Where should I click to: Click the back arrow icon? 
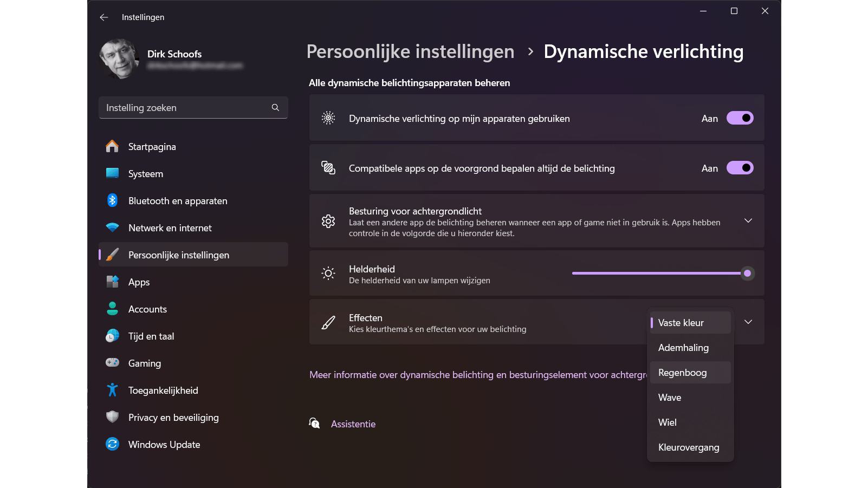tap(104, 17)
